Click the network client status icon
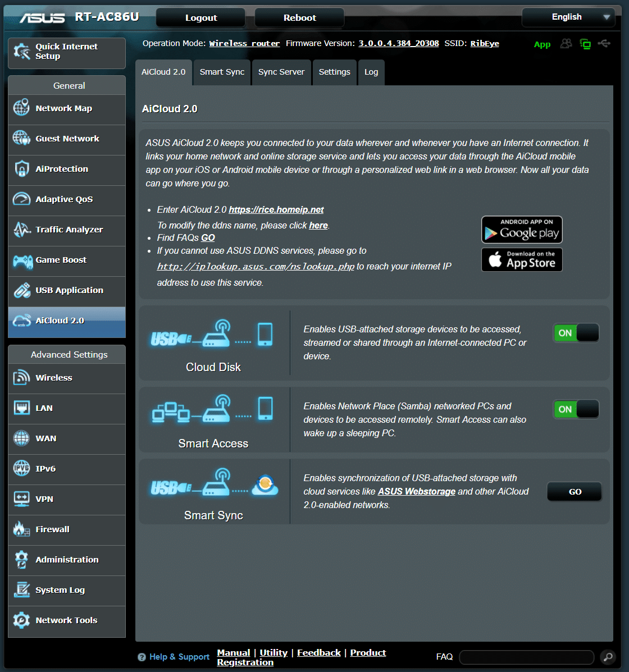Image resolution: width=629 pixels, height=672 pixels. click(x=585, y=44)
